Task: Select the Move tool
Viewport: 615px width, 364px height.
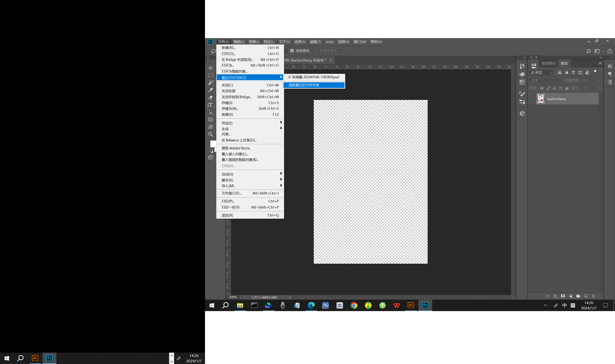Action: click(x=210, y=68)
